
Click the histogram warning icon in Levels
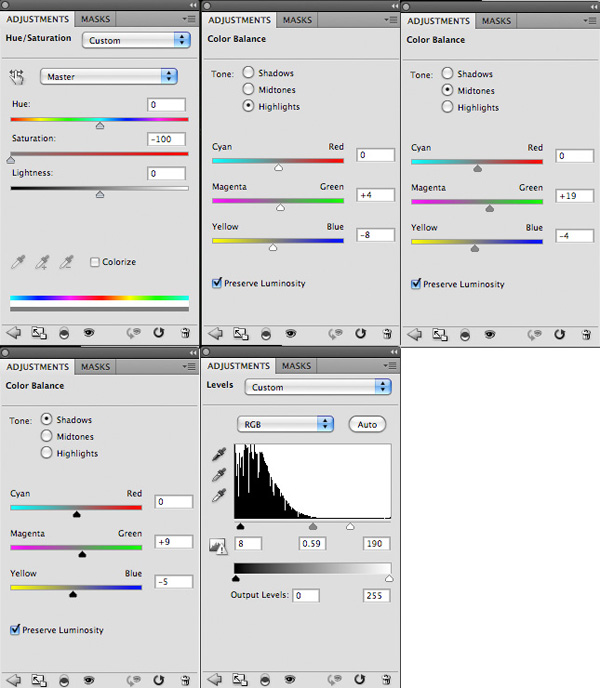click(x=218, y=545)
